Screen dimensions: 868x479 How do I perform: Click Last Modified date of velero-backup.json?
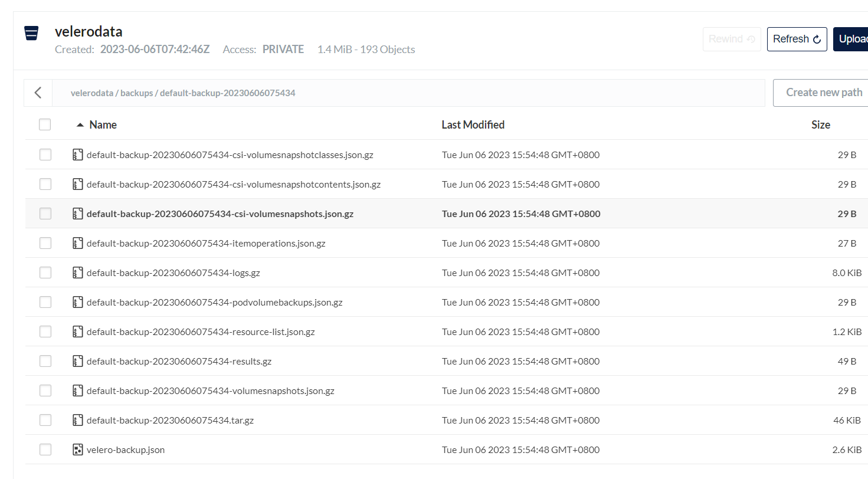[x=520, y=450]
